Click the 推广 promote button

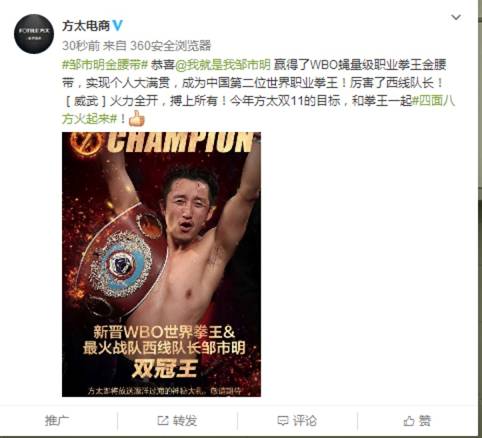tap(57, 421)
